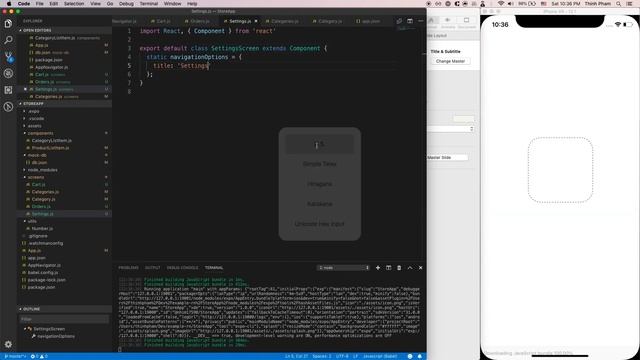
Task: Click the Wi-Fi icon in macOS menu bar
Action: click(x=501, y=3)
